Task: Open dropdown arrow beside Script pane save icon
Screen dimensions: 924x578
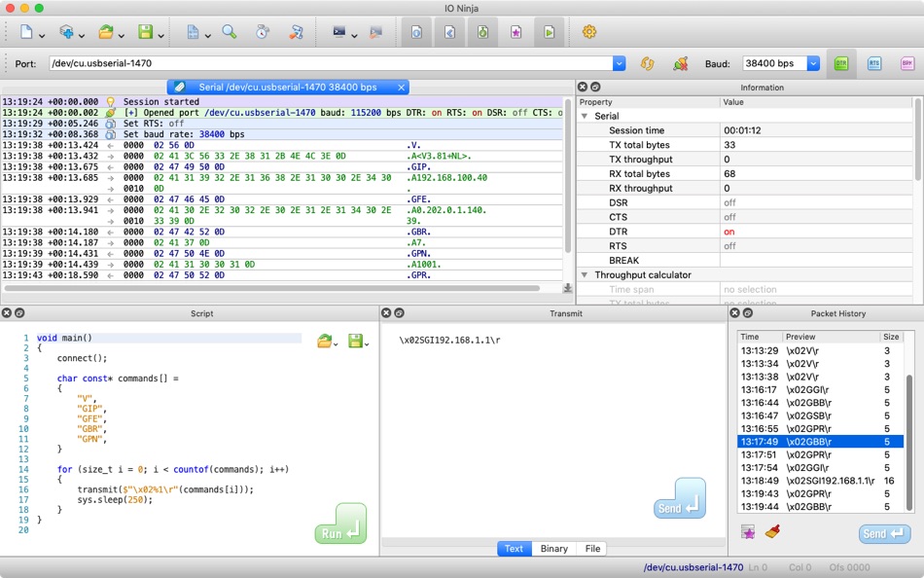Action: (367, 344)
